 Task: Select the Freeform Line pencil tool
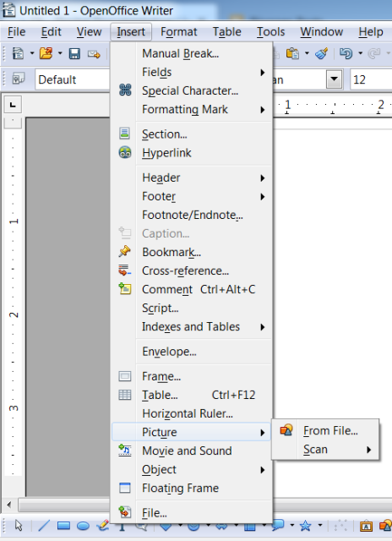[x=103, y=526]
